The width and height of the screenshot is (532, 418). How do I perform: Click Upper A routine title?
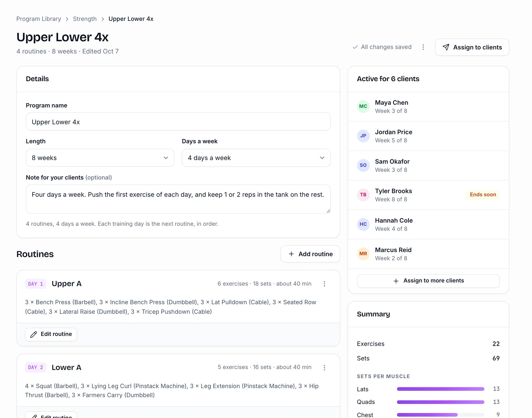click(66, 284)
